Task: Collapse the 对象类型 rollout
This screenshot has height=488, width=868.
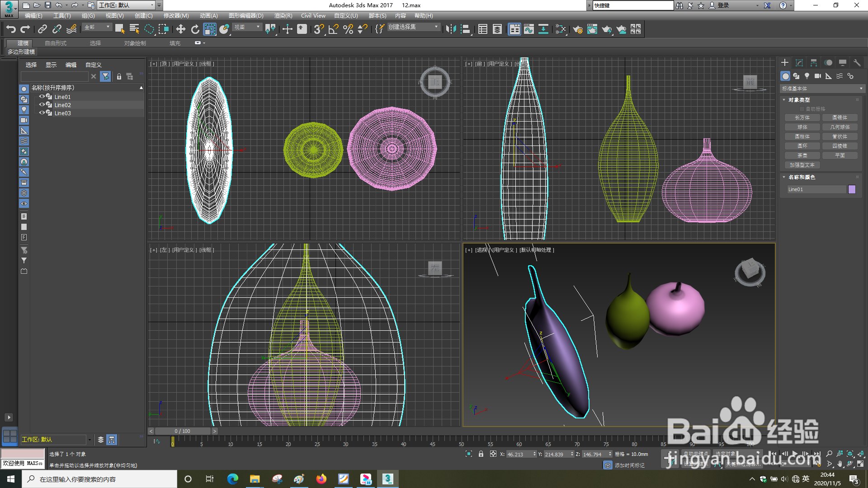Action: 799,100
